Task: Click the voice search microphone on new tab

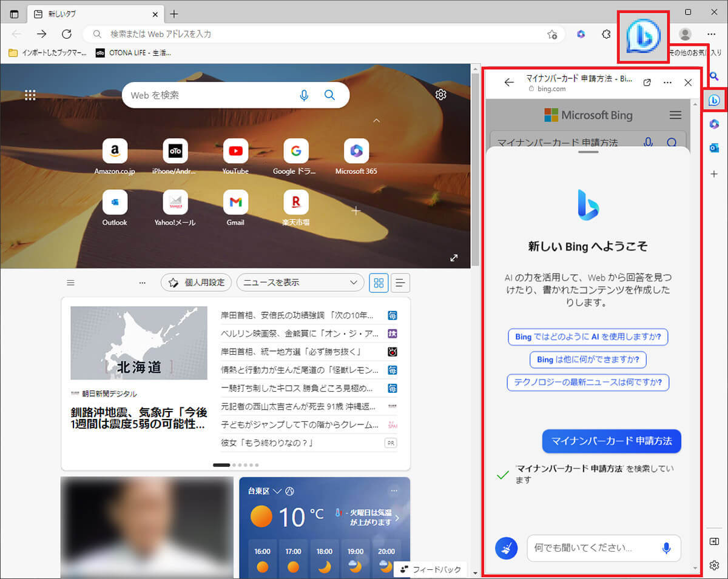Action: point(305,95)
